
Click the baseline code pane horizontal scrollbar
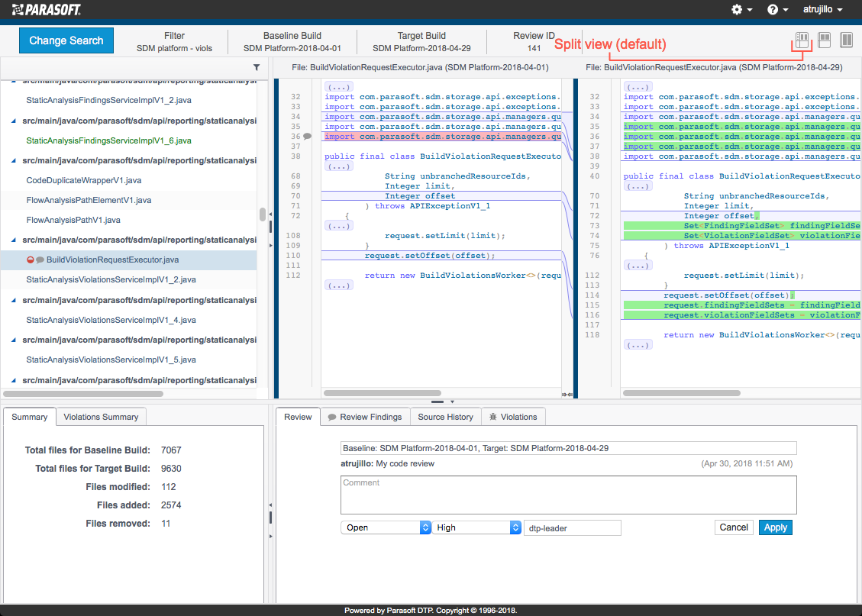(383, 393)
